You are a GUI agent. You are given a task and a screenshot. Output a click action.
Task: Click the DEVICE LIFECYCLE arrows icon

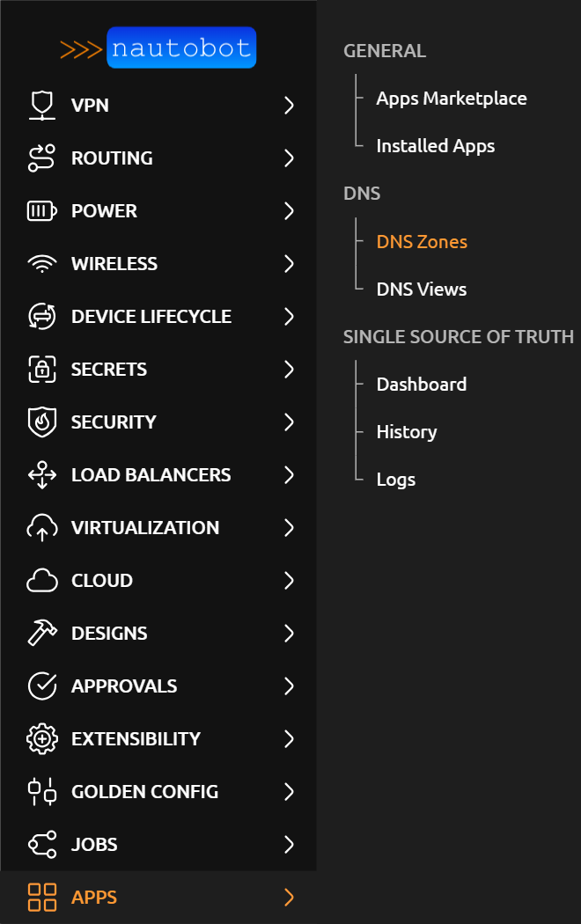pyautogui.click(x=41, y=316)
